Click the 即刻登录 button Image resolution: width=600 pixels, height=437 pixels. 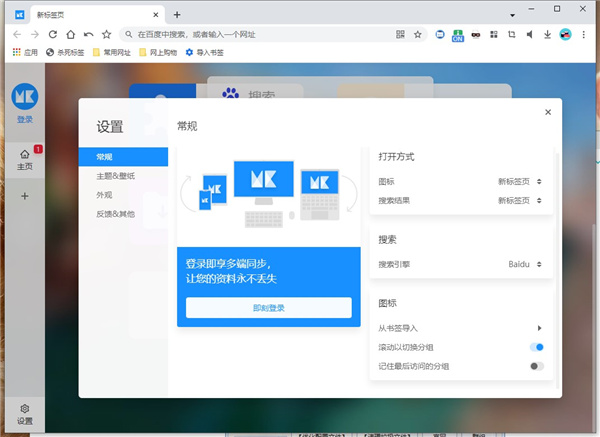pos(268,308)
